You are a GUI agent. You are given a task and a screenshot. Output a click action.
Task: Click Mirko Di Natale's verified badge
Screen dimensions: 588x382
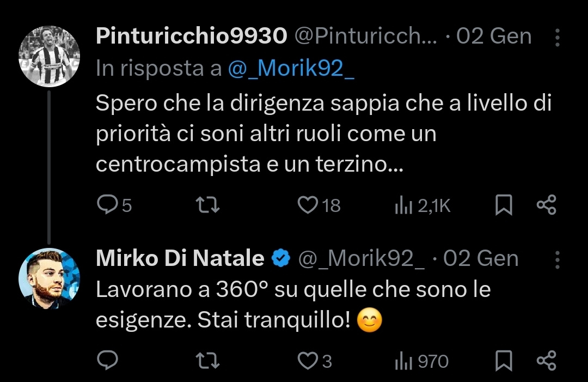click(x=281, y=258)
